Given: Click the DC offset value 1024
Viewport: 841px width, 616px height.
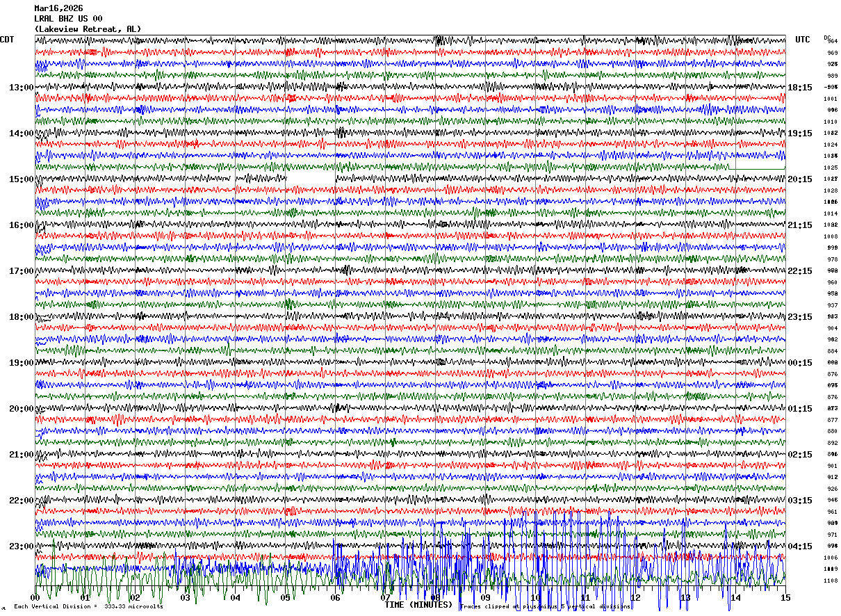Looking at the screenshot, I should coord(831,145).
